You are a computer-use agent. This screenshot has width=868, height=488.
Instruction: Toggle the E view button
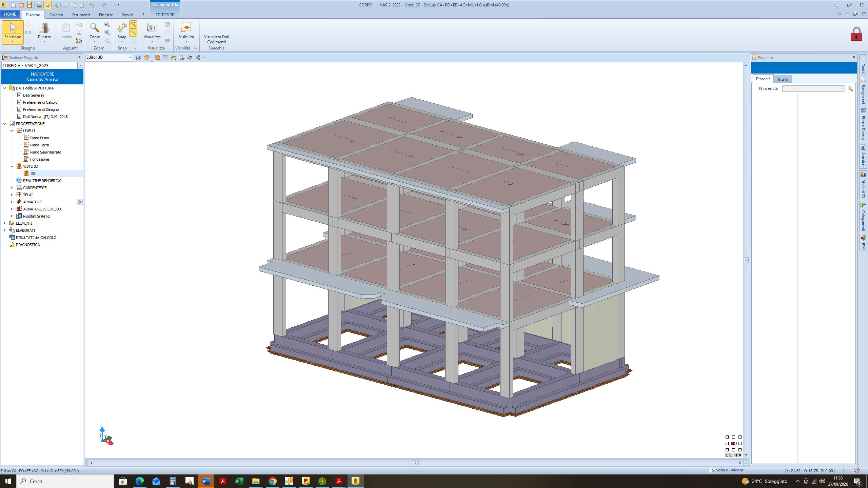(x=731, y=455)
